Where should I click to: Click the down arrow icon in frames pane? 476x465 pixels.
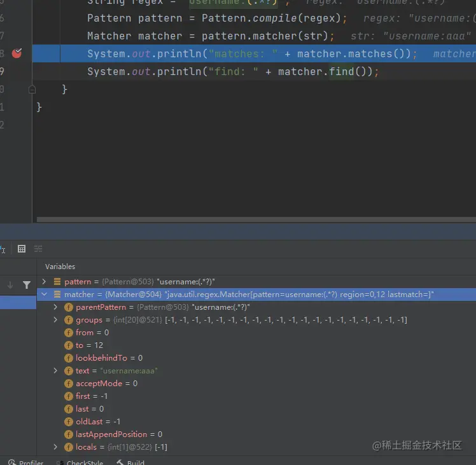click(x=10, y=285)
